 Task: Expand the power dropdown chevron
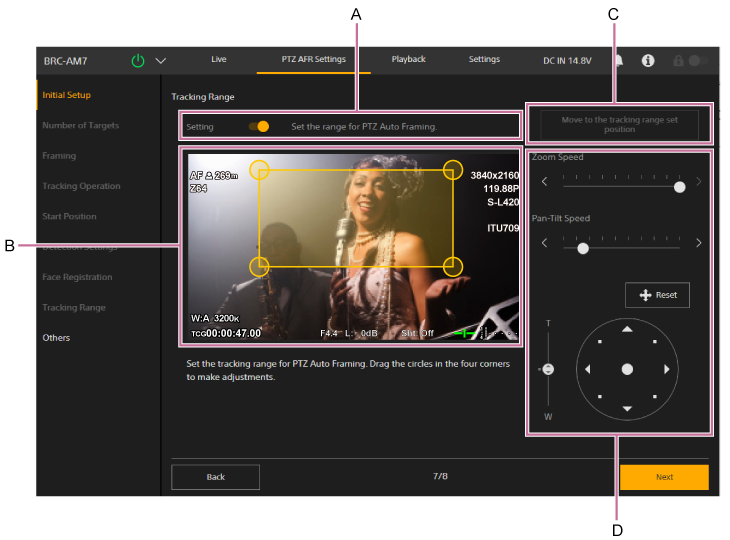(161, 61)
